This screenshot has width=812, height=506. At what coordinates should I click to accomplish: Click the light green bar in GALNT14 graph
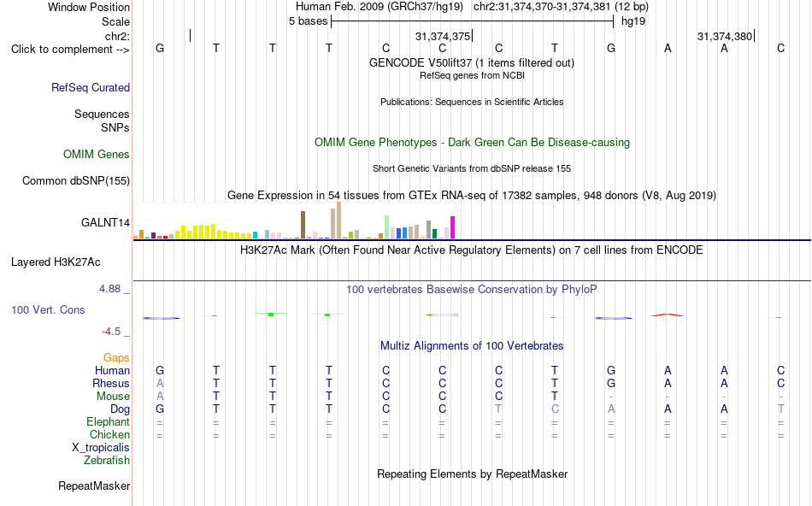(387, 227)
